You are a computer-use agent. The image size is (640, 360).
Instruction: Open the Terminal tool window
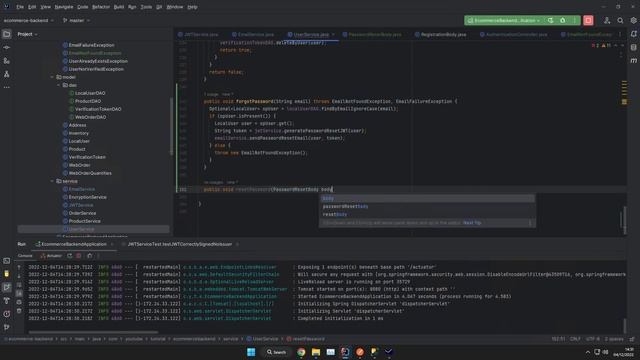[7, 261]
